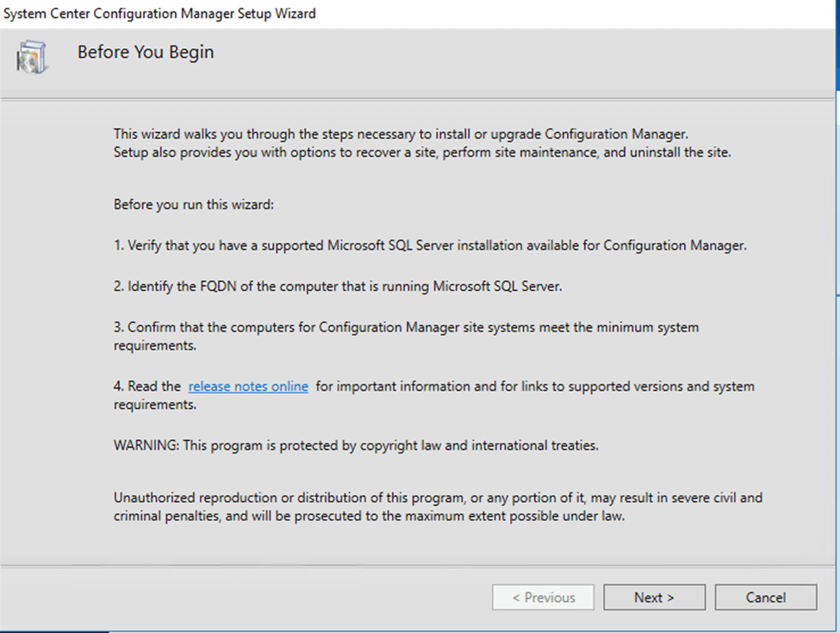Click the Configuration Manager setup wizard icon
The width and height of the screenshot is (840, 633).
(32, 57)
